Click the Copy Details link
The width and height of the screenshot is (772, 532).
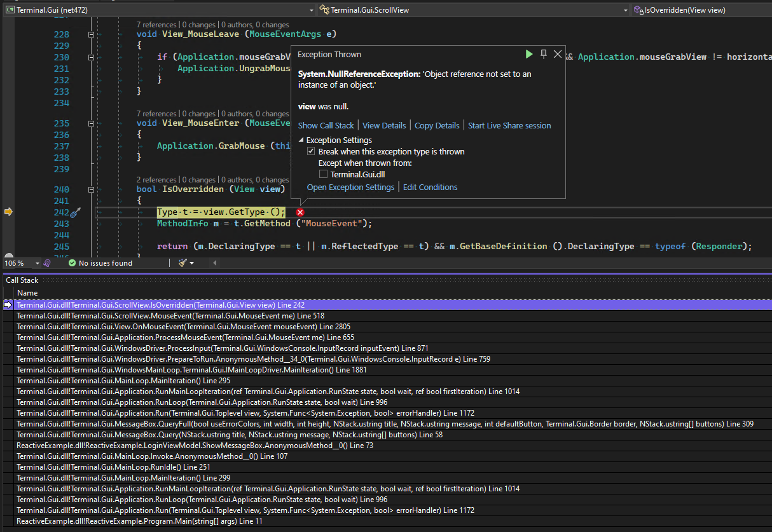(x=437, y=126)
